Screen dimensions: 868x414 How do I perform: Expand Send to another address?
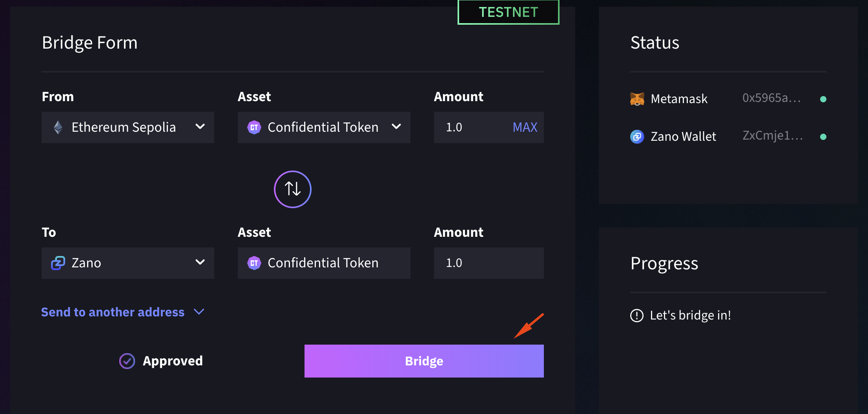tap(122, 312)
